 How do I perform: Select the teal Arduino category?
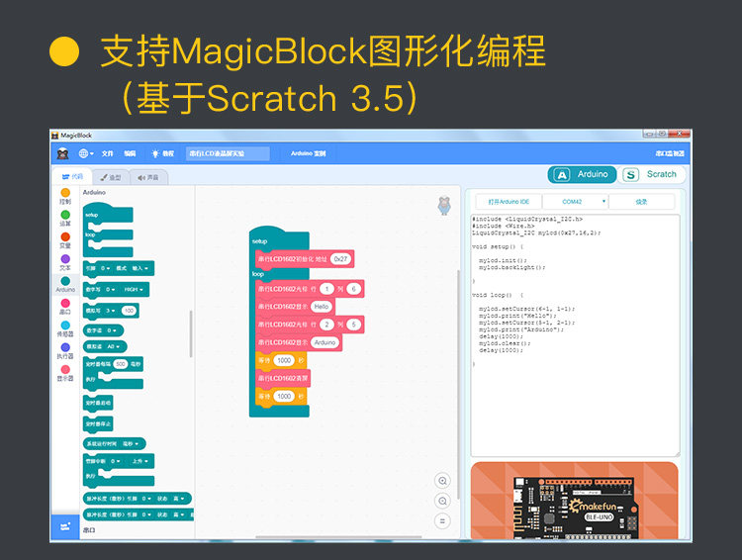click(65, 285)
